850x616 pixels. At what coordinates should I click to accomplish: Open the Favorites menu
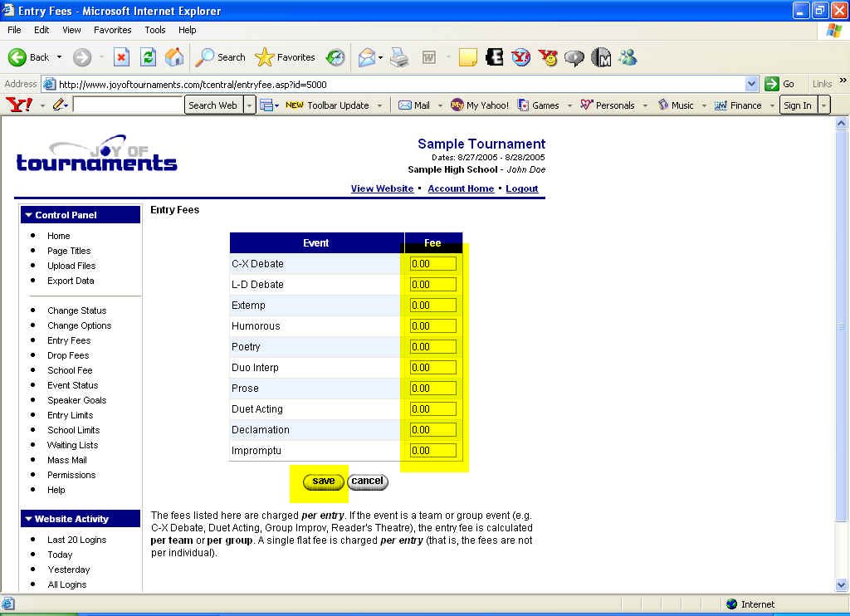point(112,30)
